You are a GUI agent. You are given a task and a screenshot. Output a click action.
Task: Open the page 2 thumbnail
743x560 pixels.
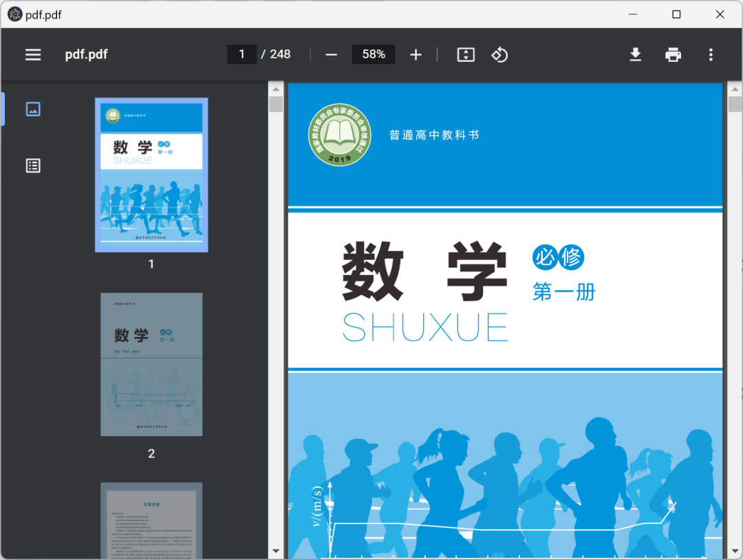[x=151, y=364]
